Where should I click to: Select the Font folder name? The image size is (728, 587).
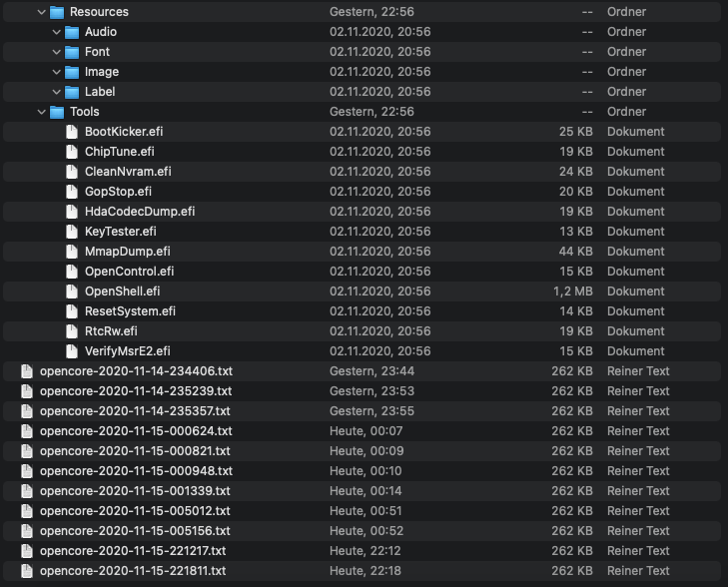pos(97,52)
